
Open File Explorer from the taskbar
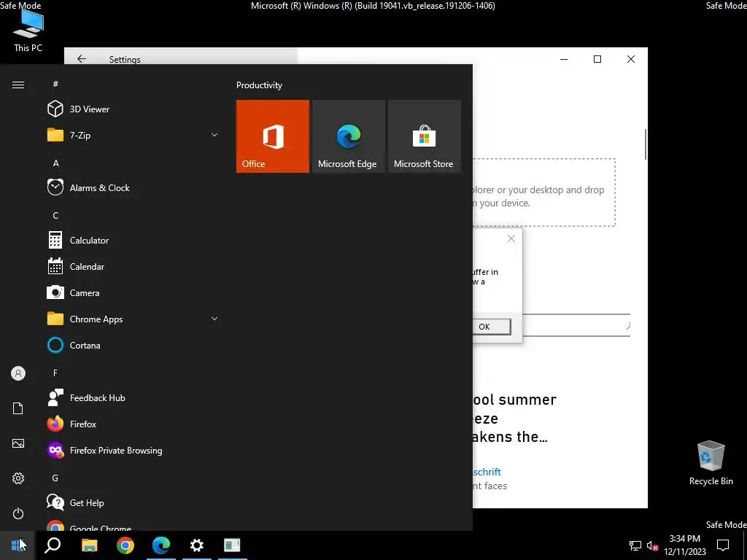click(89, 545)
